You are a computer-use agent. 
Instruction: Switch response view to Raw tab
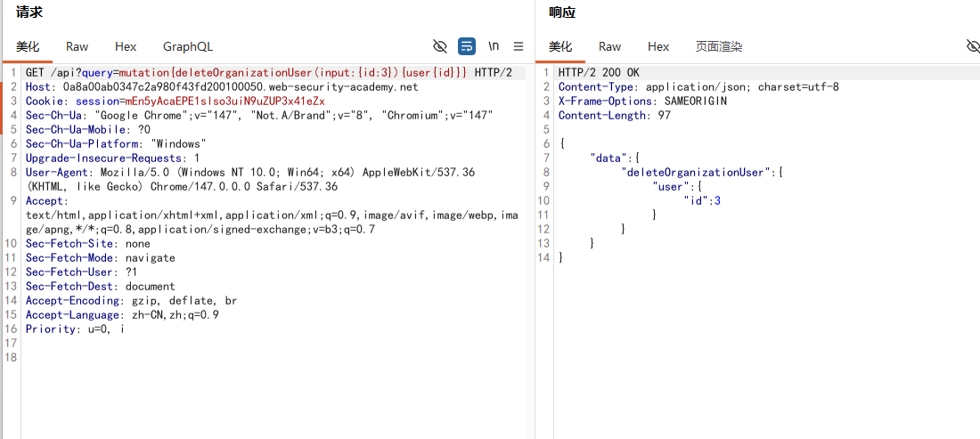[610, 47]
